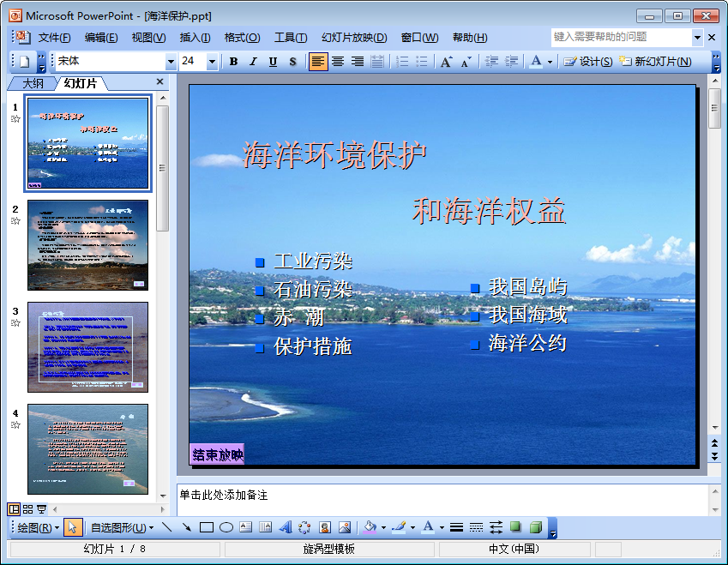Select the Rectangle drawing tool
Viewport: 728px width, 565px height.
[206, 527]
